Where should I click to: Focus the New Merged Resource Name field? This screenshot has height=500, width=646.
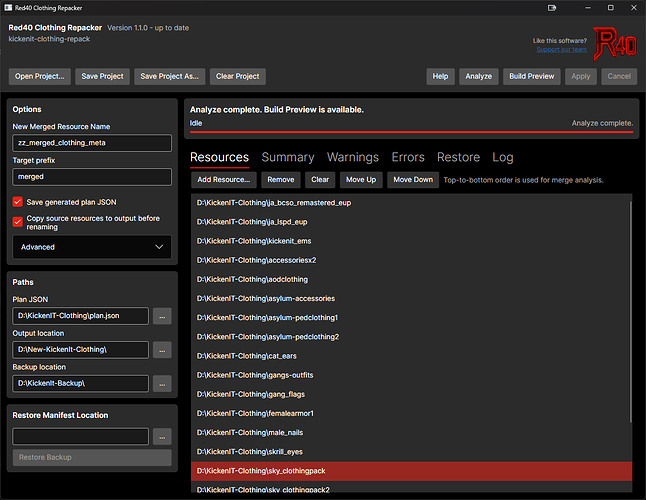pyautogui.click(x=92, y=143)
